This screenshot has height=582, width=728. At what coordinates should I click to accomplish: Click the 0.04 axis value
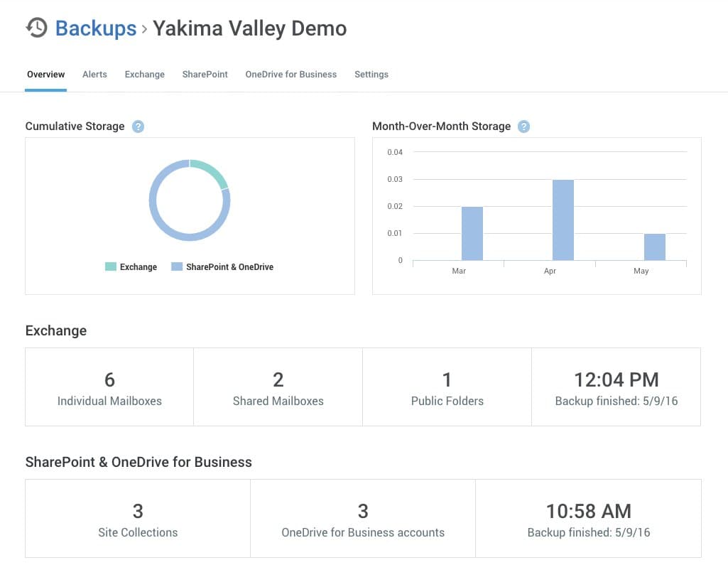pos(395,152)
